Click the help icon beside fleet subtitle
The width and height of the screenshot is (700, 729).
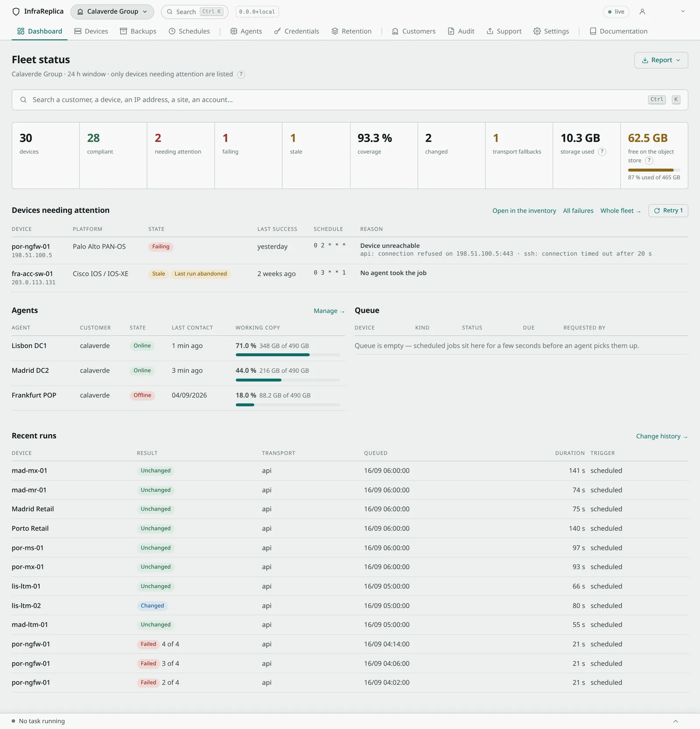(x=241, y=74)
